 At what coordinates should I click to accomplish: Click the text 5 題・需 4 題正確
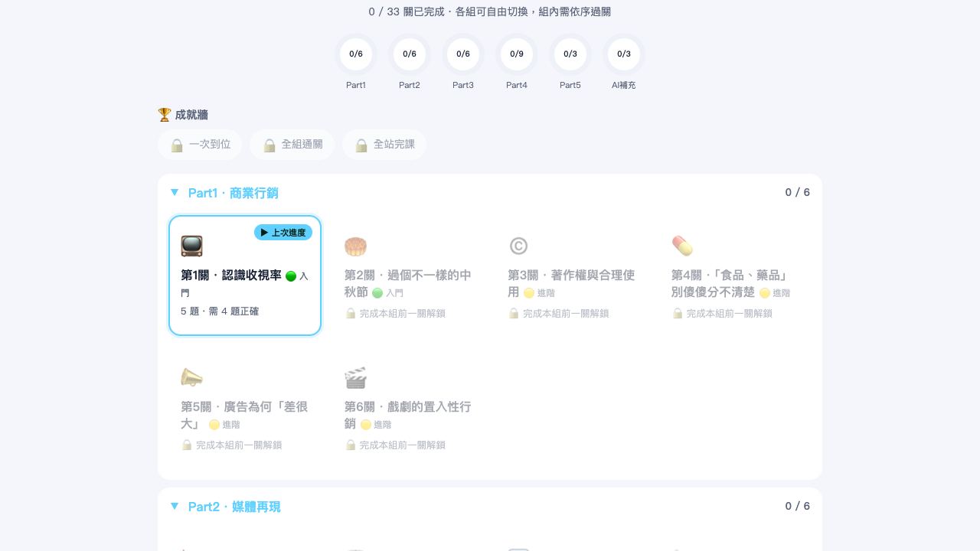[x=220, y=311]
